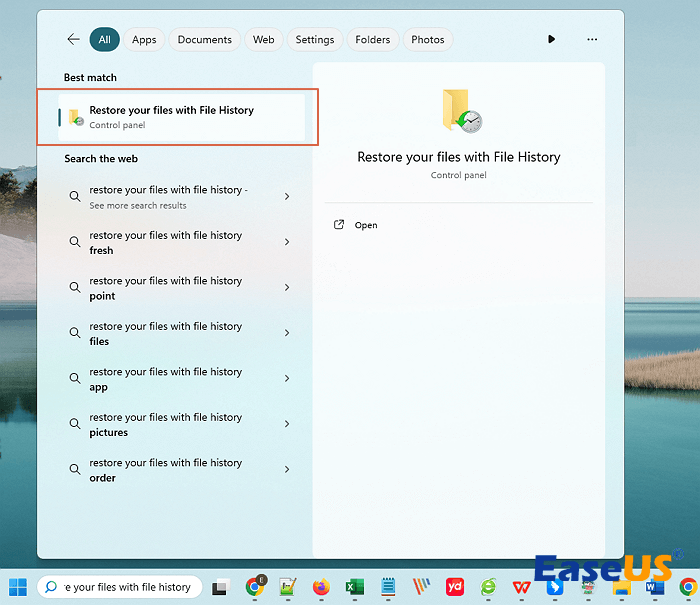Open the red yd app on taskbar
700x605 pixels.
455,587
